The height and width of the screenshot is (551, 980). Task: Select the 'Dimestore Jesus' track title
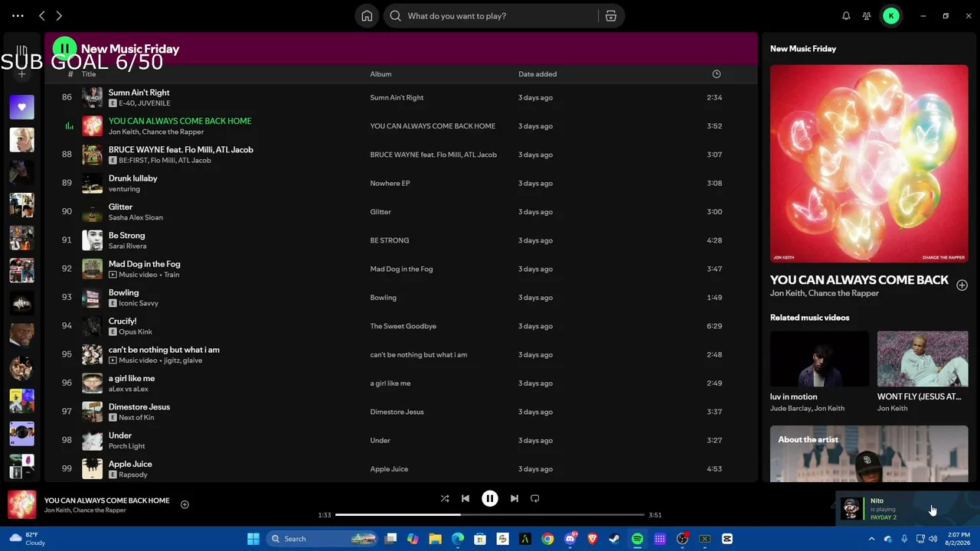[x=139, y=407]
